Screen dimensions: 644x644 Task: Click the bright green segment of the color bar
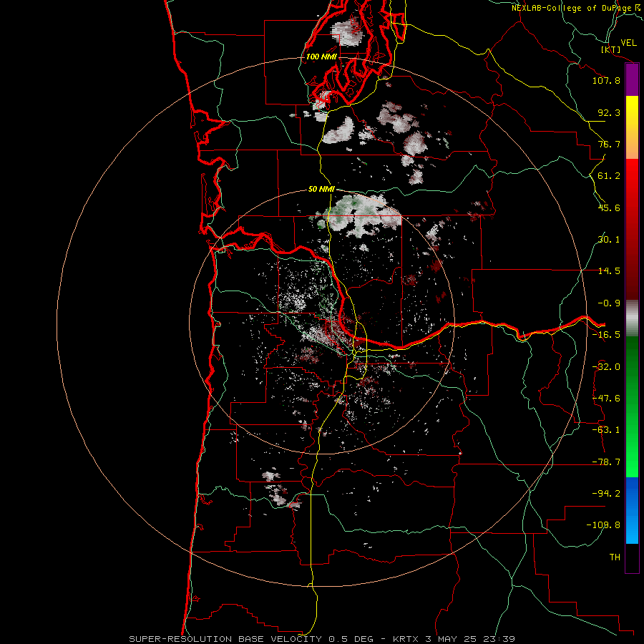pos(632,406)
